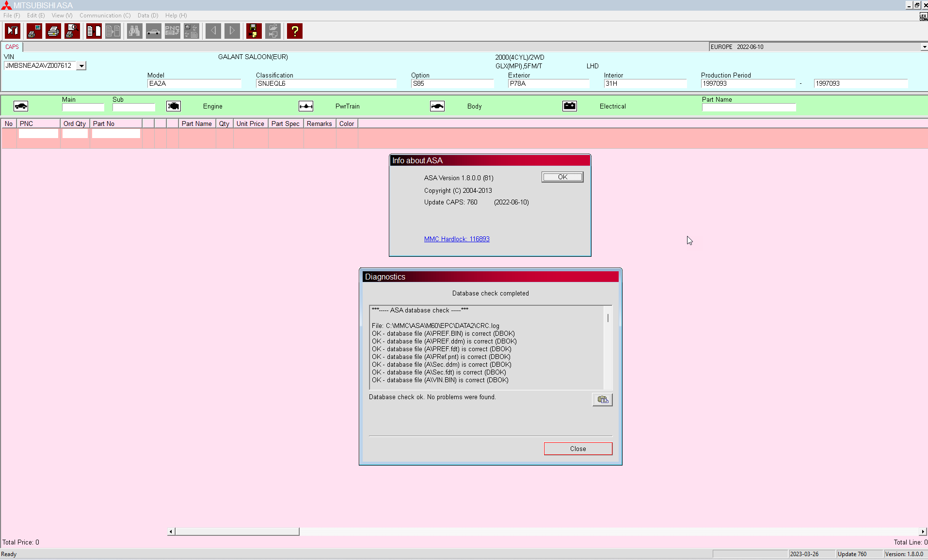928x560 pixels.
Task: Click Close in the Diagnostics dialog
Action: (x=578, y=449)
